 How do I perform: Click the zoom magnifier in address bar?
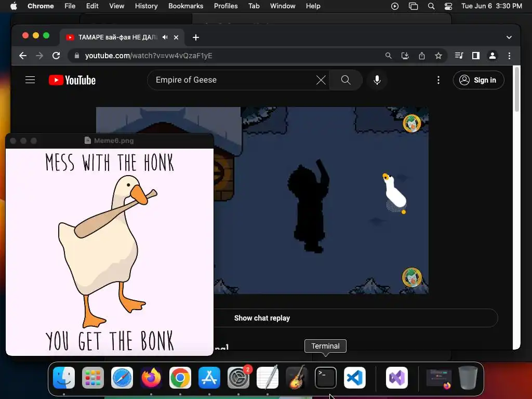[x=389, y=56]
